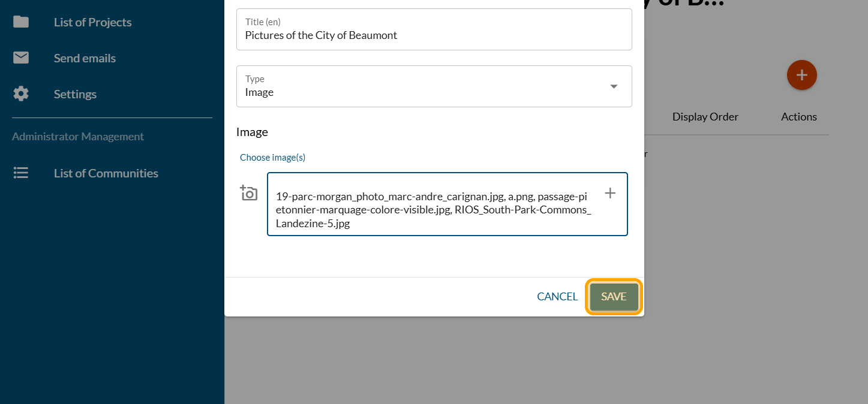
Task: Click the folder icon beside List of Projects
Action: pyautogui.click(x=21, y=22)
